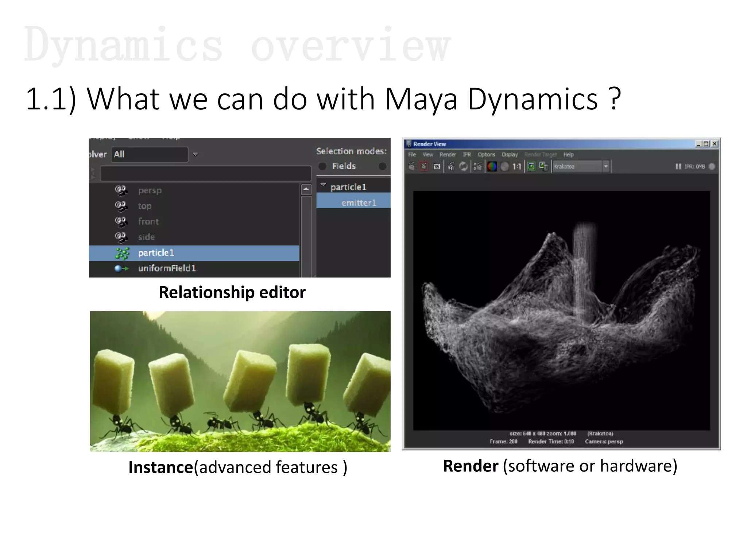Select the highlighted emitter1 row
The width and height of the screenshot is (747, 560).
pos(353,201)
